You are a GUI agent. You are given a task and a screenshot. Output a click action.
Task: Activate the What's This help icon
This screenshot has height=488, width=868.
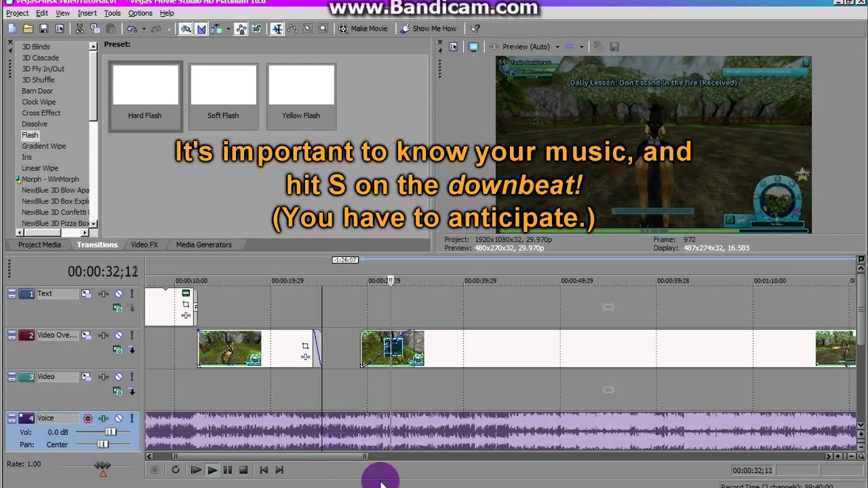[x=475, y=28]
